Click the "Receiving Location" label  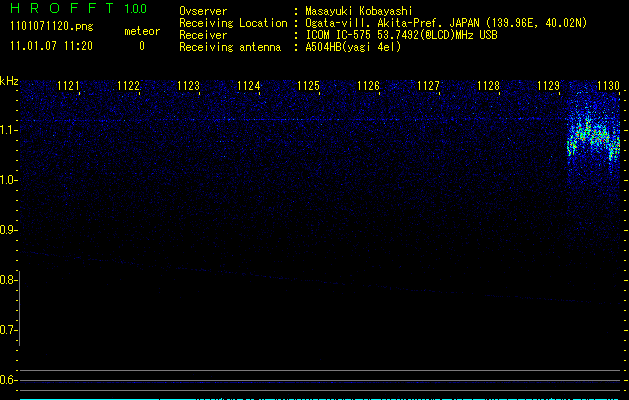pos(233,23)
